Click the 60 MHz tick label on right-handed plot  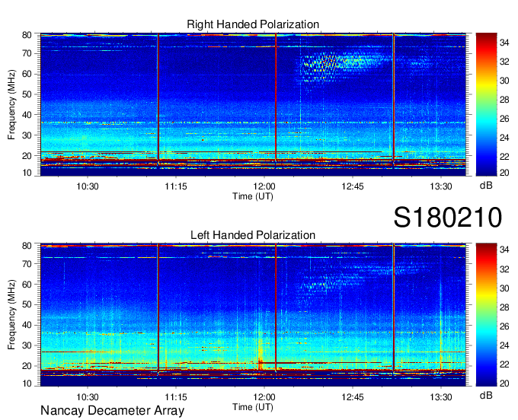point(27,74)
